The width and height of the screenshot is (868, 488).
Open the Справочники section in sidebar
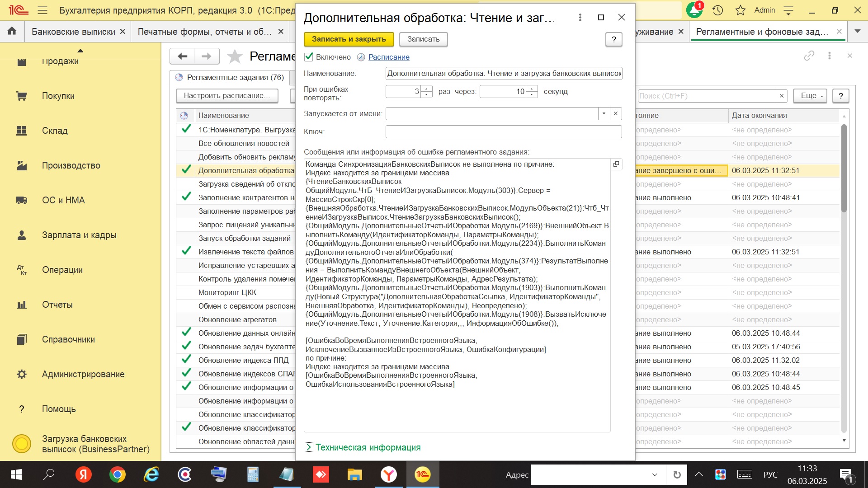pyautogui.click(x=68, y=339)
